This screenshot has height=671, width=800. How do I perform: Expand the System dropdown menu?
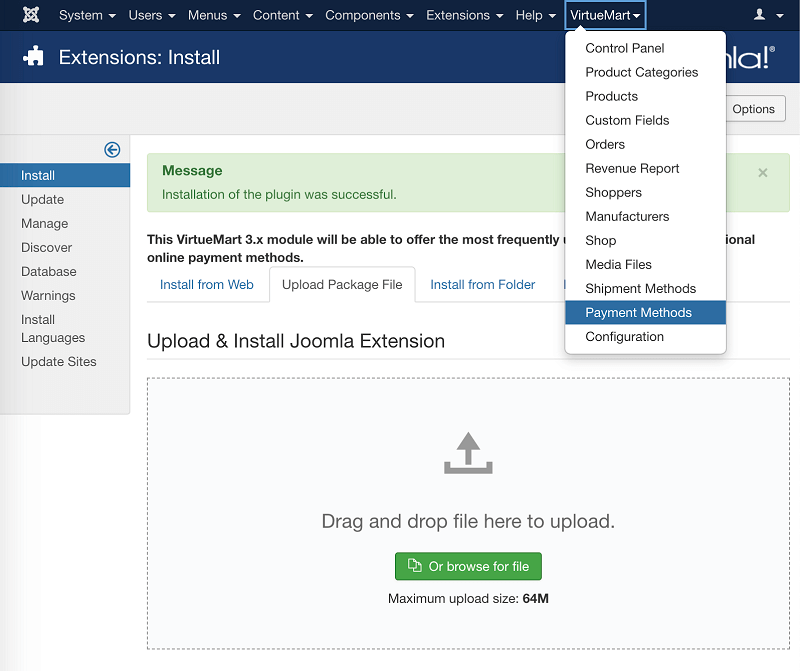(87, 15)
